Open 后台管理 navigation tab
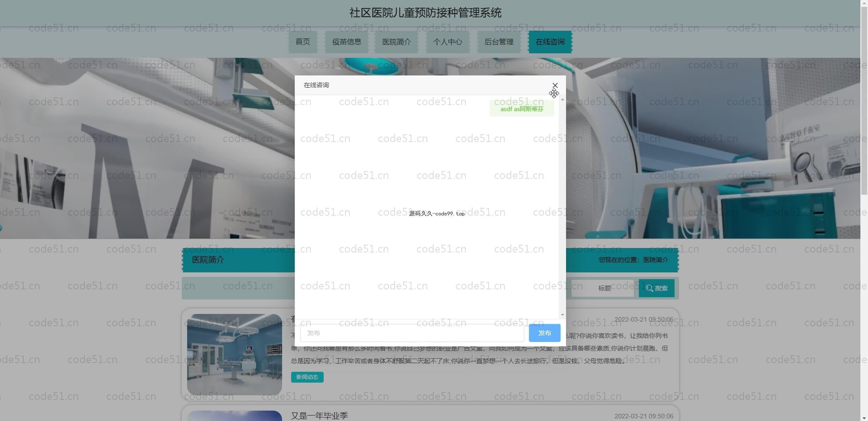 [499, 42]
